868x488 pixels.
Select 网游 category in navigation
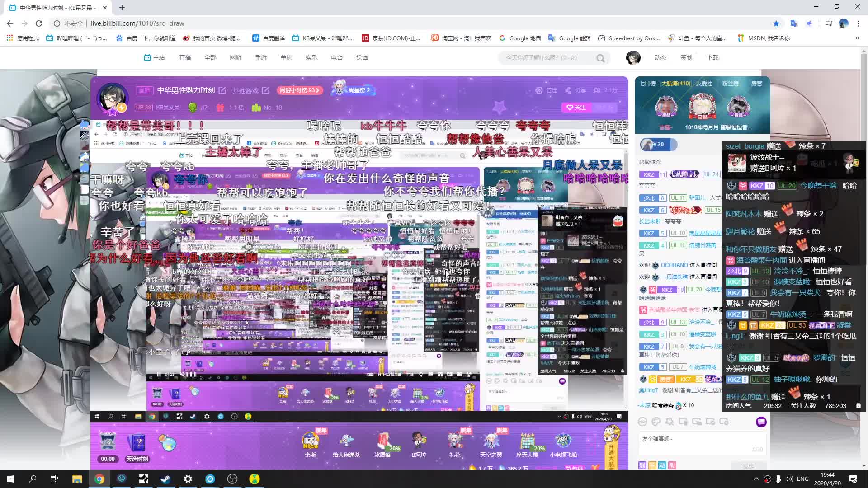pyautogui.click(x=236, y=57)
